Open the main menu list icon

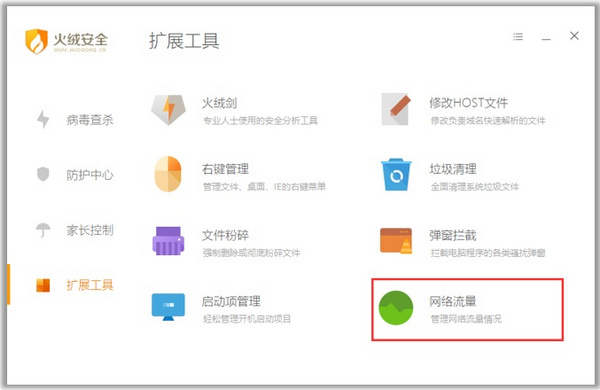518,37
